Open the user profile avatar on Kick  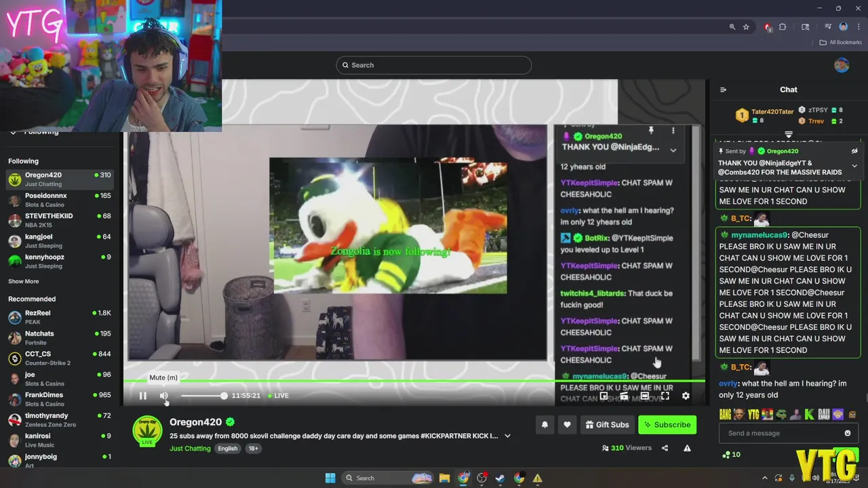pyautogui.click(x=842, y=65)
